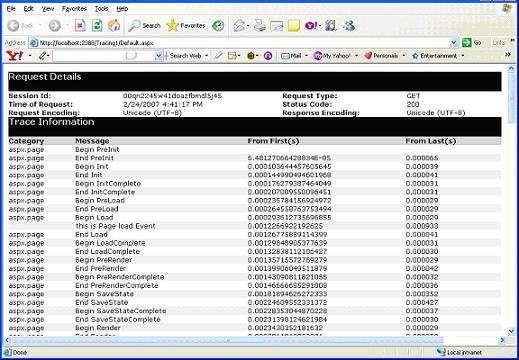Click the Forward navigation arrow
This screenshot has width=519, height=360.
coord(55,26)
